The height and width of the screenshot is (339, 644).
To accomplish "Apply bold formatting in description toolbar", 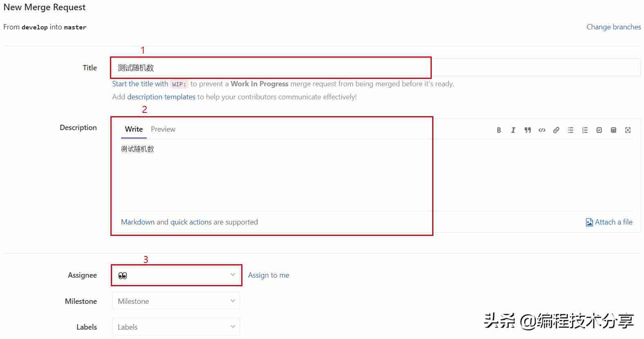I will click(x=499, y=130).
